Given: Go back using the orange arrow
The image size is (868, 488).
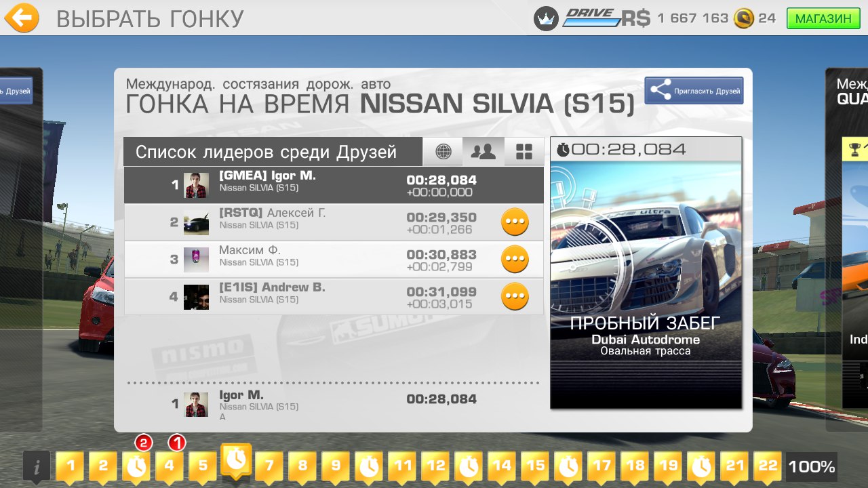Looking at the screenshot, I should (21, 18).
